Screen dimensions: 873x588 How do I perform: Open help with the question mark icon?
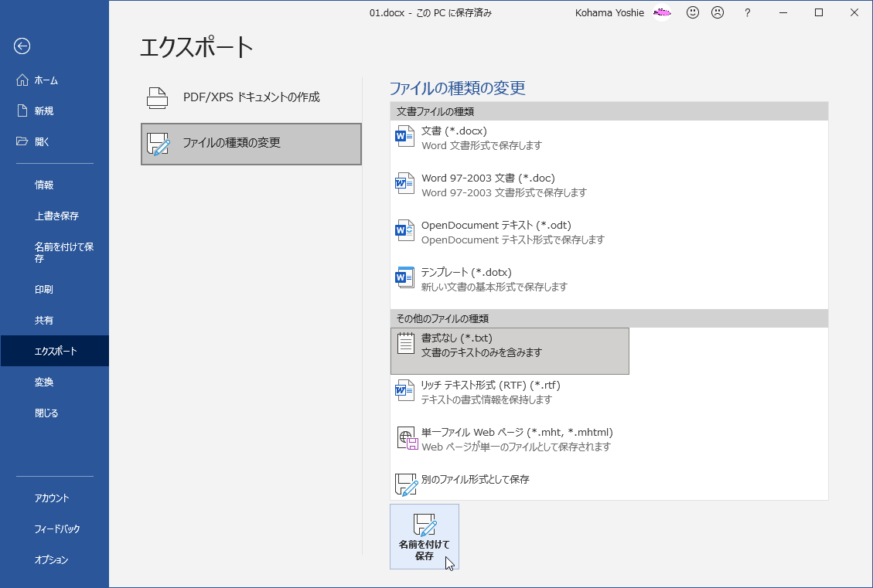pyautogui.click(x=747, y=12)
